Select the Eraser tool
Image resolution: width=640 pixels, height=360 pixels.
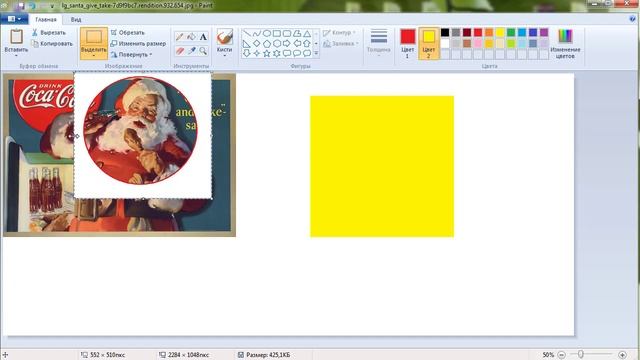tap(180, 51)
